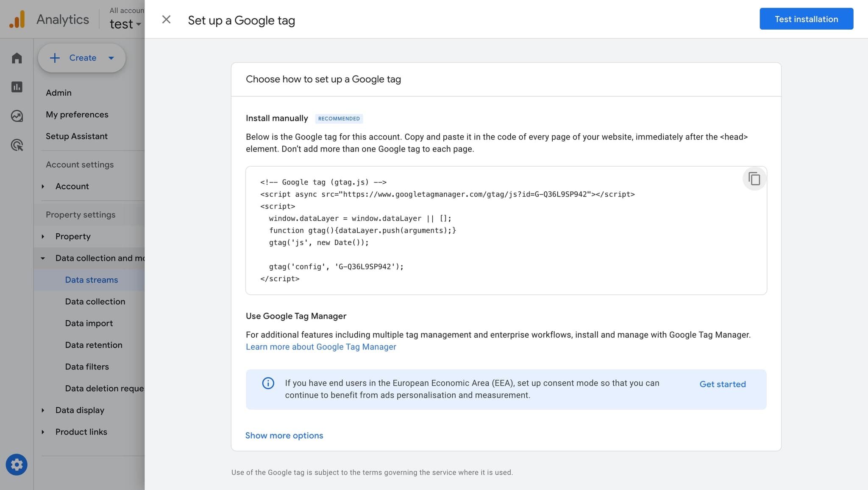Viewport: 868px width, 490px height.
Task: Open the Home navigation icon
Action: pyautogui.click(x=17, y=57)
